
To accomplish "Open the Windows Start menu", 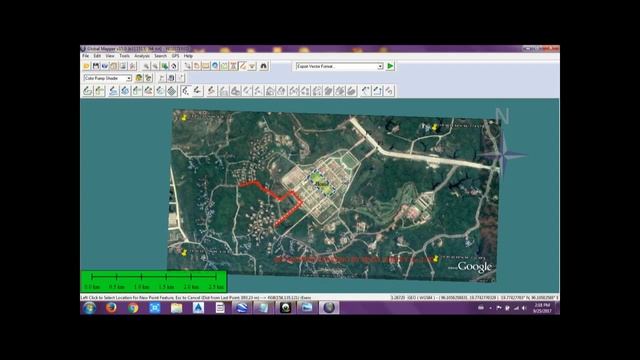I will 90,308.
